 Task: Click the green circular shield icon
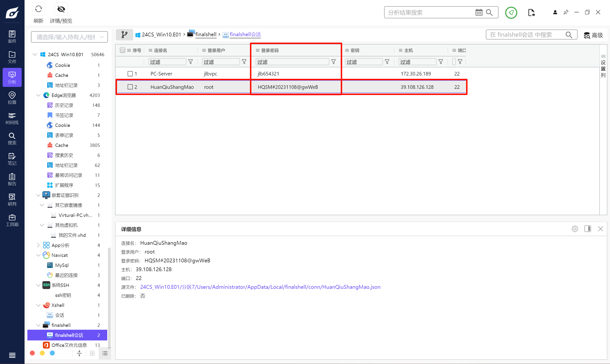[511, 12]
